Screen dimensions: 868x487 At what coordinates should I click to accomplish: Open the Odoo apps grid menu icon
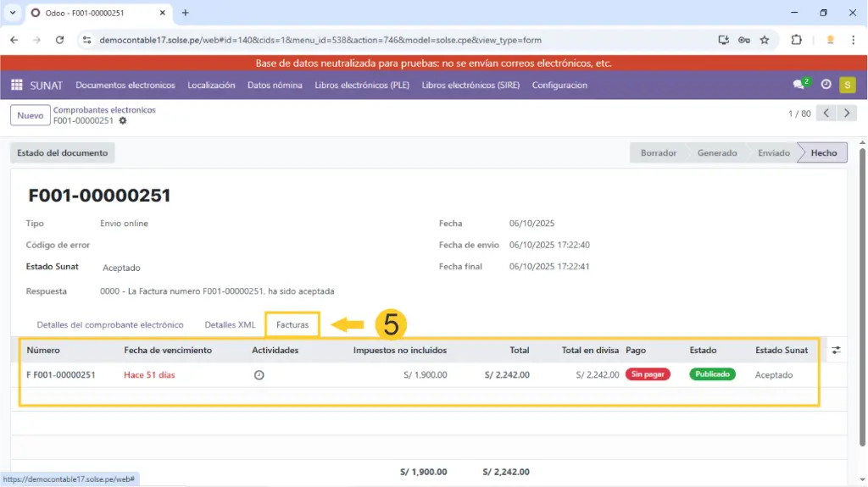click(16, 85)
